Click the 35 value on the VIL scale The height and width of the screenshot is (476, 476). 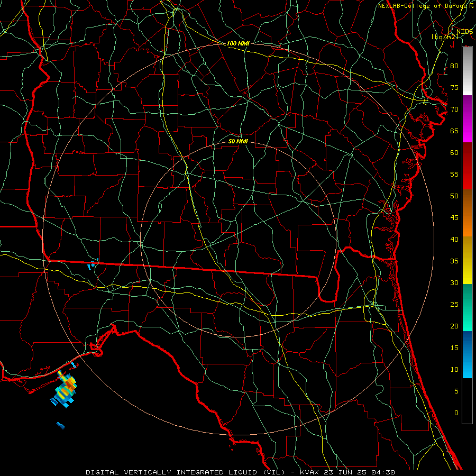coord(454,261)
